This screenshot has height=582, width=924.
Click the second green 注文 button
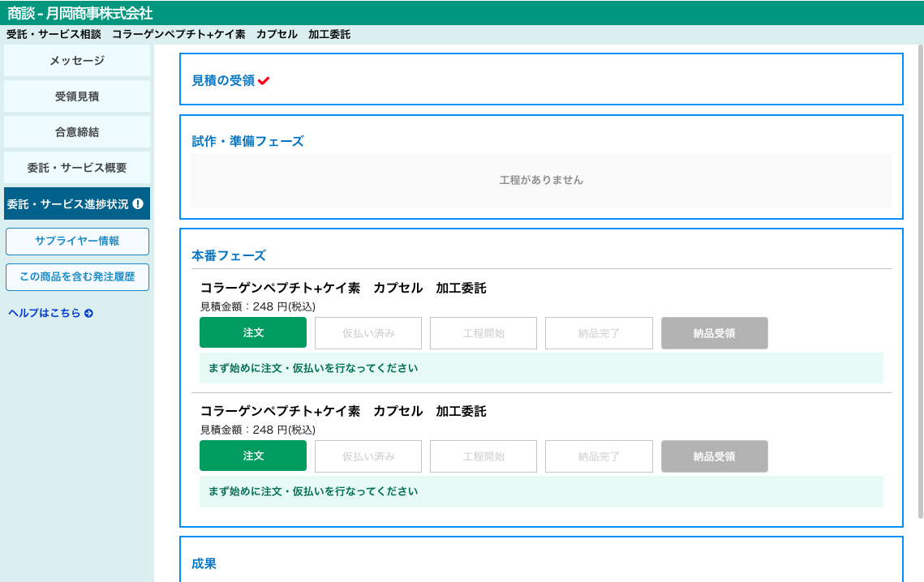(253, 456)
